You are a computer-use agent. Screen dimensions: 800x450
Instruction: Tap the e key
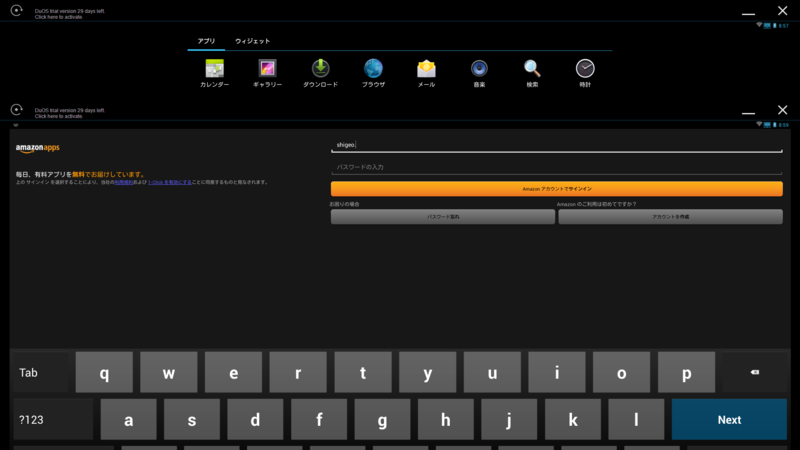pyautogui.click(x=233, y=372)
